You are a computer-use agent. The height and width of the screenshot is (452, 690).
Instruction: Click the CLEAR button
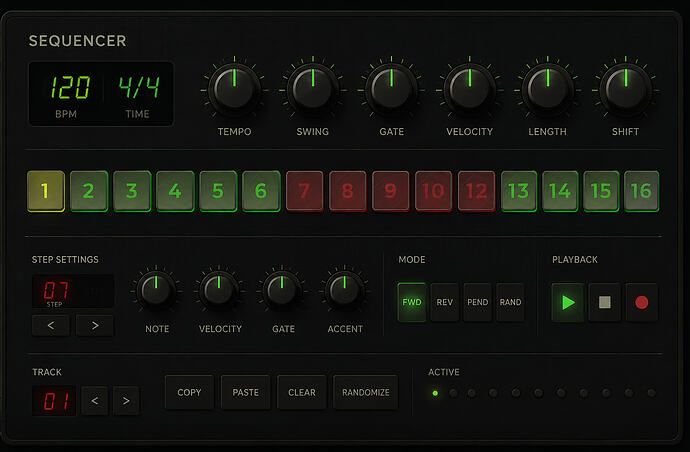(x=302, y=392)
